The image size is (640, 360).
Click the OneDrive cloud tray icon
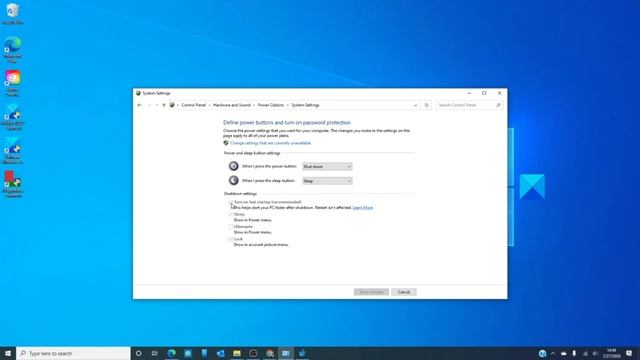(564, 353)
